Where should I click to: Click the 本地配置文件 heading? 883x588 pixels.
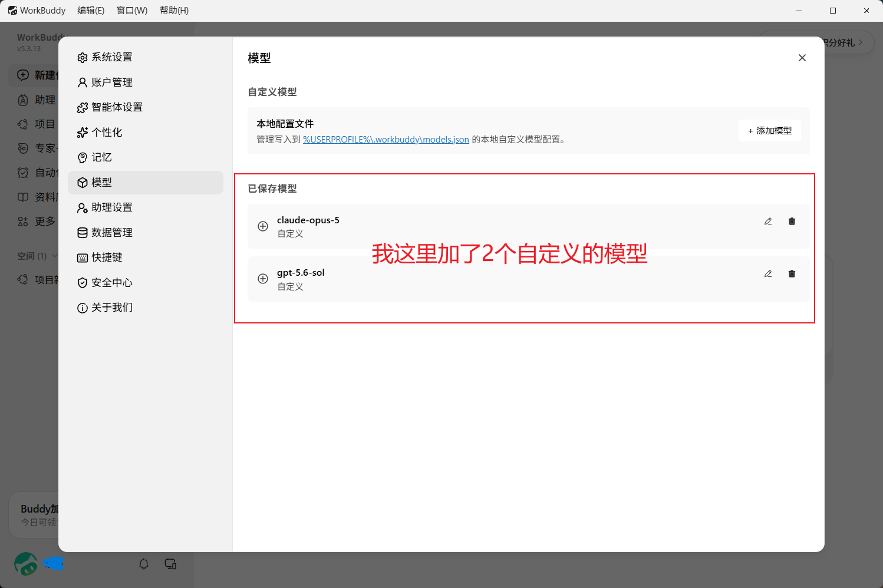click(285, 124)
